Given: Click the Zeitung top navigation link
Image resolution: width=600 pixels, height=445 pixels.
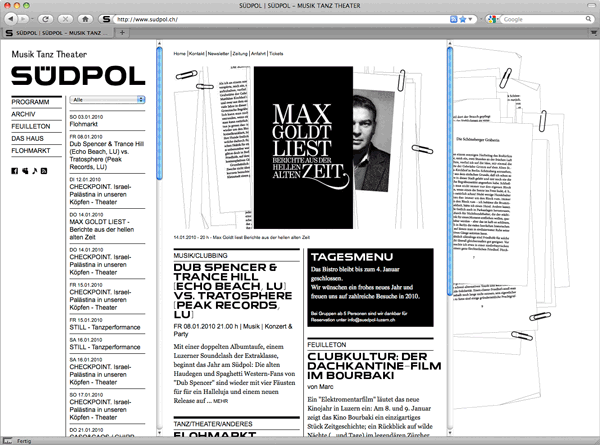Looking at the screenshot, I should [240, 54].
